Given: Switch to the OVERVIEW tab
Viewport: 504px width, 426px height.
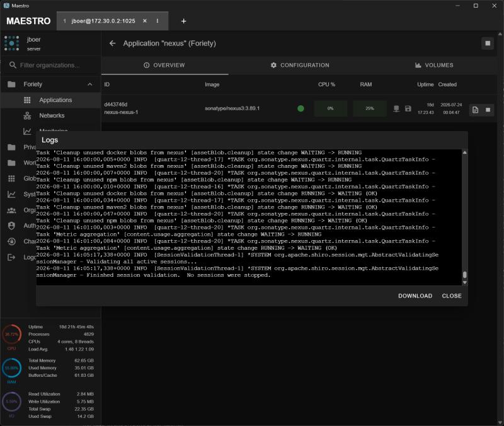Looking at the screenshot, I should 164,66.
